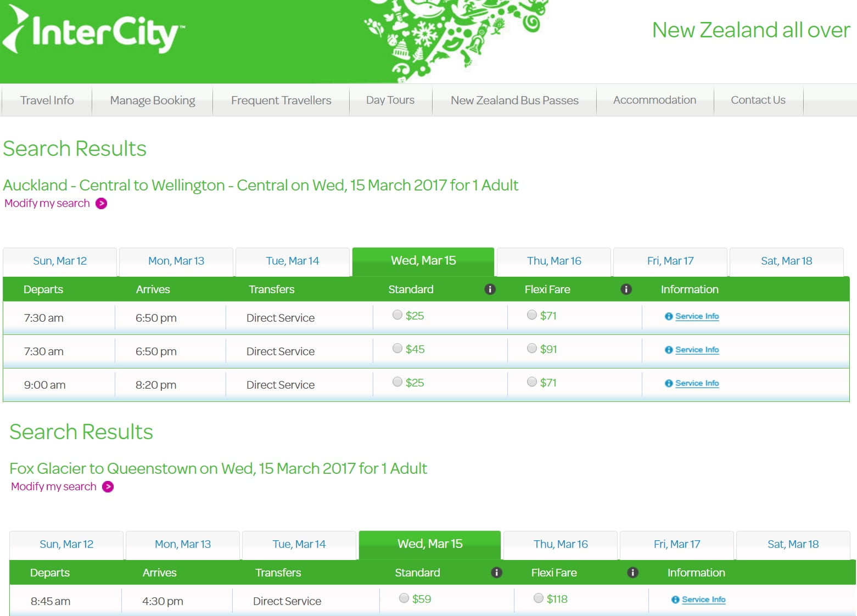The image size is (857, 616).
Task: Select $71 Flexi Fare for 9:00 am departure
Action: (x=531, y=382)
